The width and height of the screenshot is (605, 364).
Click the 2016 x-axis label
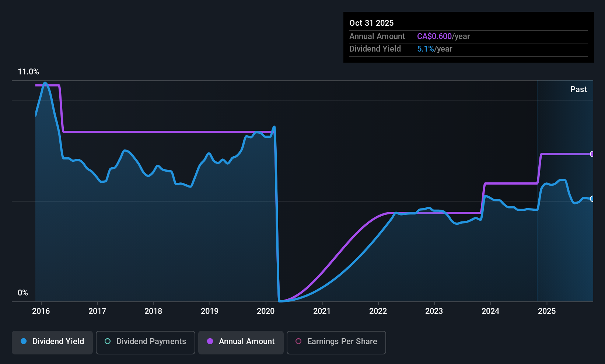tap(41, 311)
